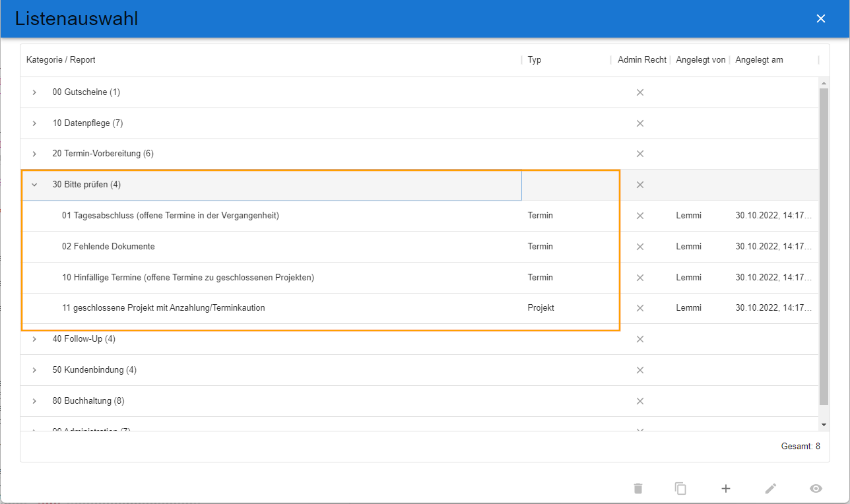The image size is (850, 504).
Task: Sort by Angelegt am column header
Action: (759, 60)
